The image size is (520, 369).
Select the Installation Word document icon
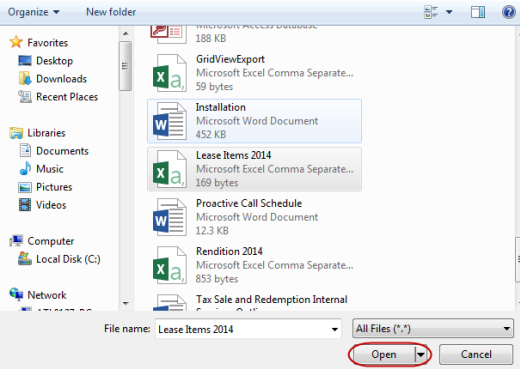tap(170, 121)
